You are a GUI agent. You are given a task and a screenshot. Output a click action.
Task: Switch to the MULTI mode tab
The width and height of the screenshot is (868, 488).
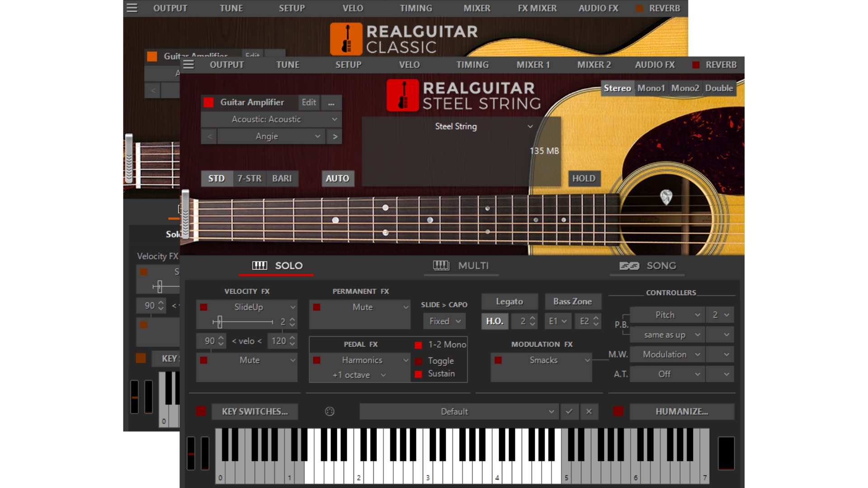(x=461, y=266)
